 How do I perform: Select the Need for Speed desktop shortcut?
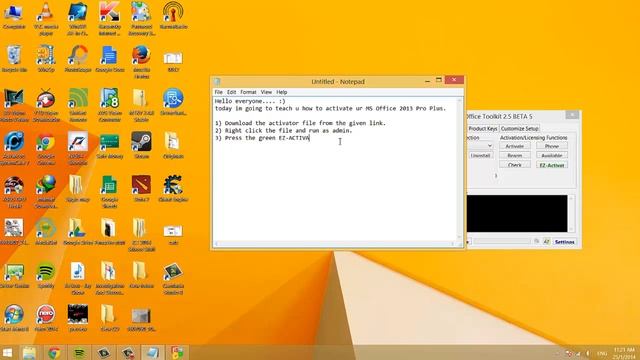point(78,149)
